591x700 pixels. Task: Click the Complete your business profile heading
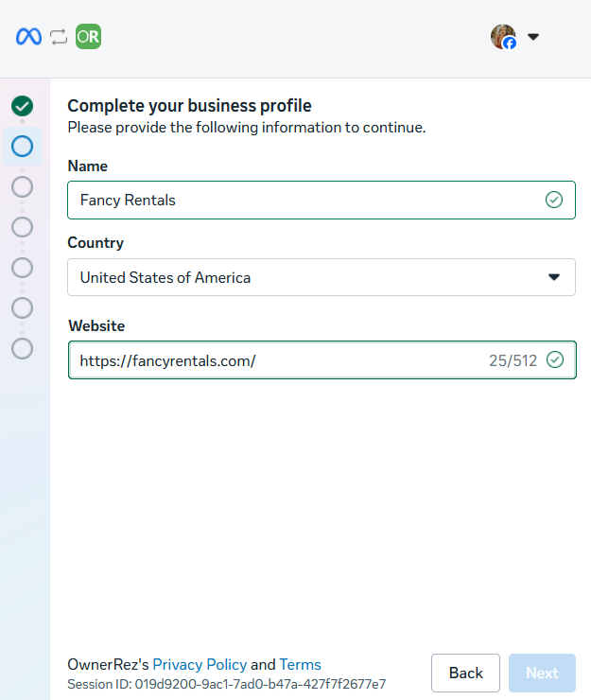pos(189,106)
